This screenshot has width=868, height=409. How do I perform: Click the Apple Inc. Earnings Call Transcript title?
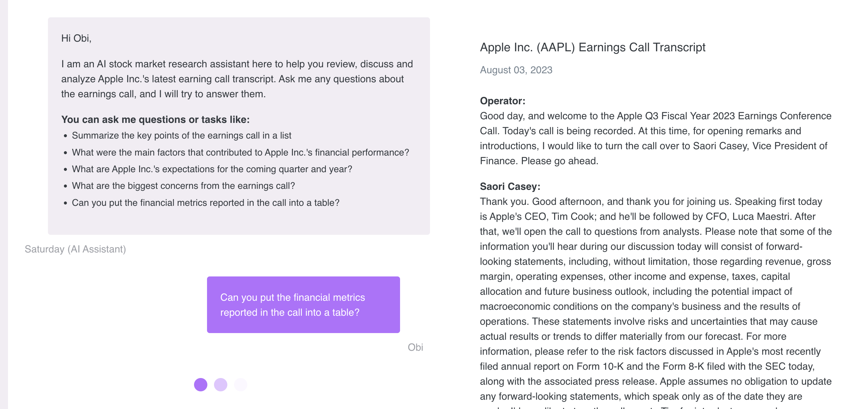click(592, 47)
